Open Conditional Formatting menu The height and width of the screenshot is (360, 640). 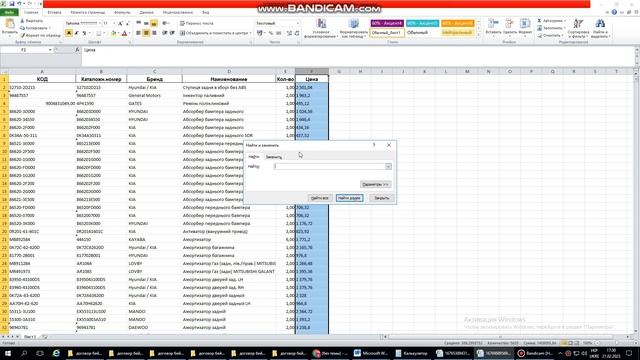[321, 28]
